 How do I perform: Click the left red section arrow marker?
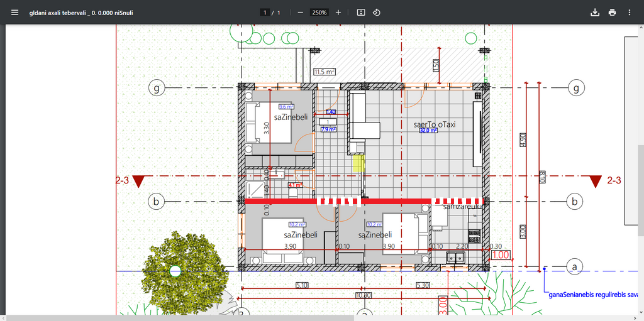coord(139,182)
